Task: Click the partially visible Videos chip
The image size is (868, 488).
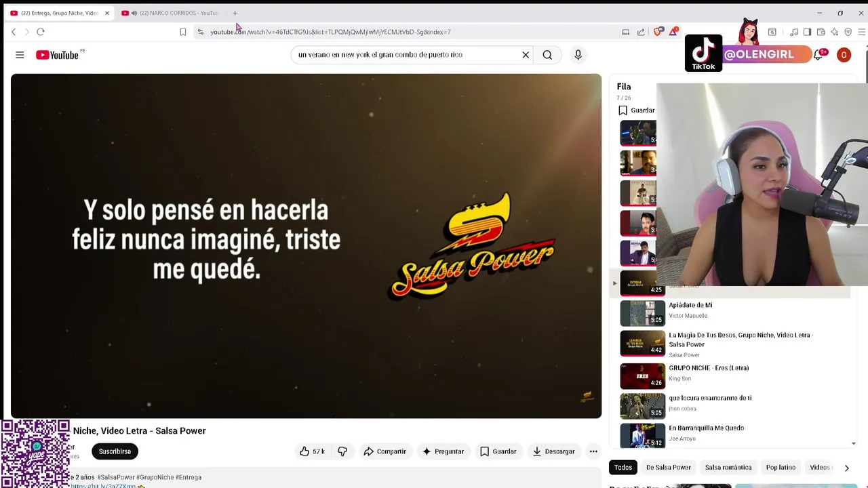Action: tap(819, 468)
